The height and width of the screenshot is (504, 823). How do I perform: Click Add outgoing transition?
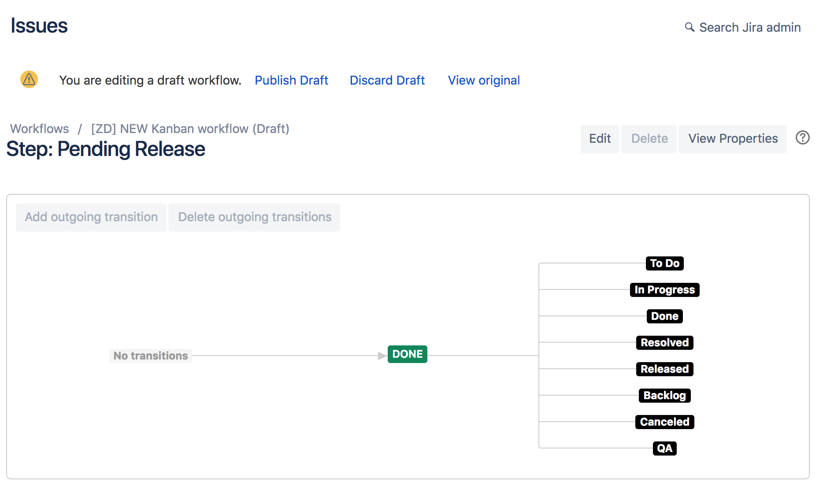pos(91,217)
